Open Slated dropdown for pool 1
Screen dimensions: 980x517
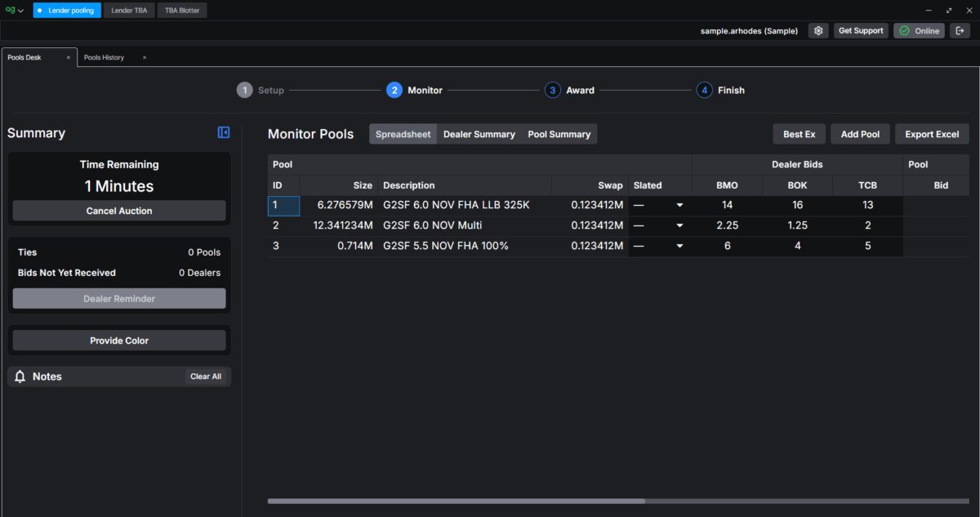(679, 206)
